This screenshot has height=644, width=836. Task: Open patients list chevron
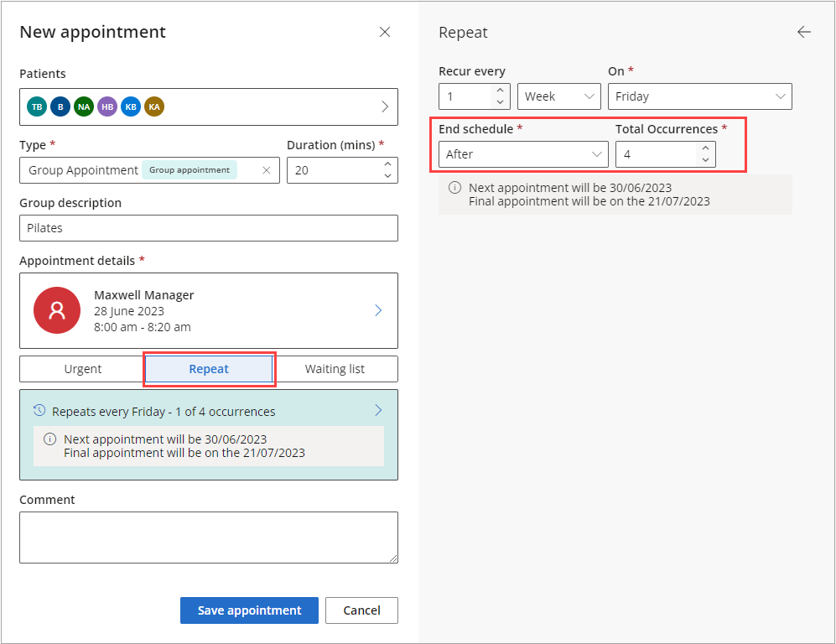(x=385, y=106)
